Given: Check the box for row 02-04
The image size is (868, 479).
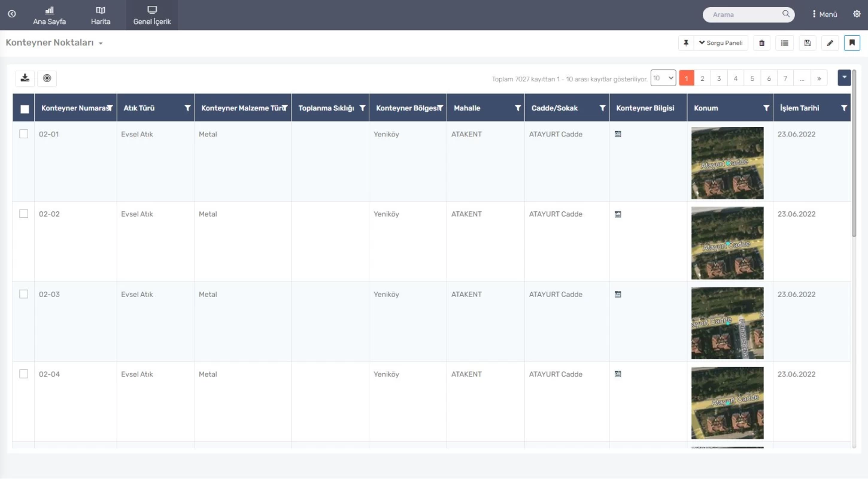Looking at the screenshot, I should [x=24, y=374].
